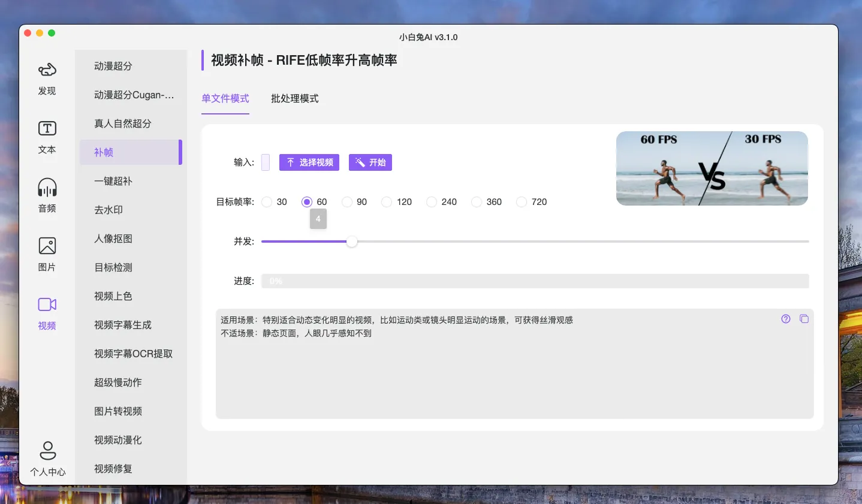
Task: Click the 开始 start button
Action: point(370,162)
